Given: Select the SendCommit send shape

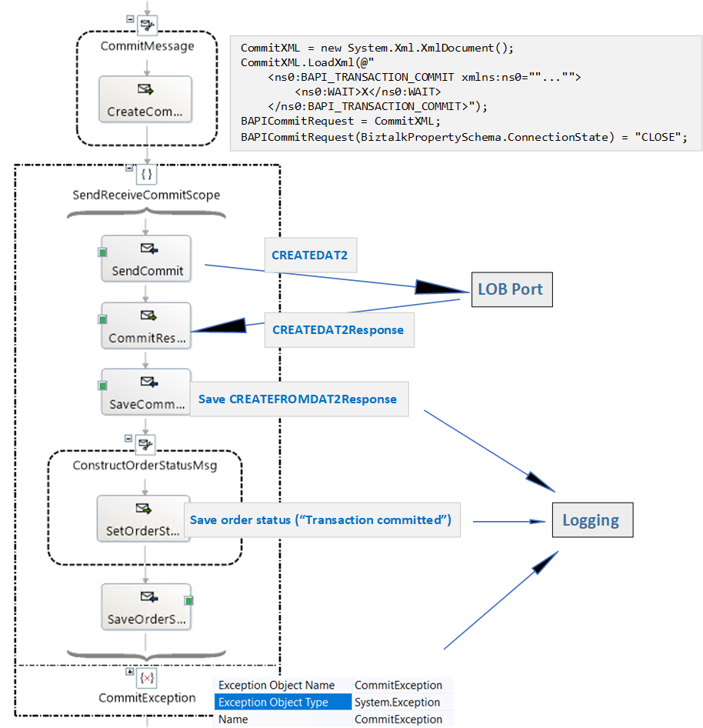Looking at the screenshot, I should 146,259.
